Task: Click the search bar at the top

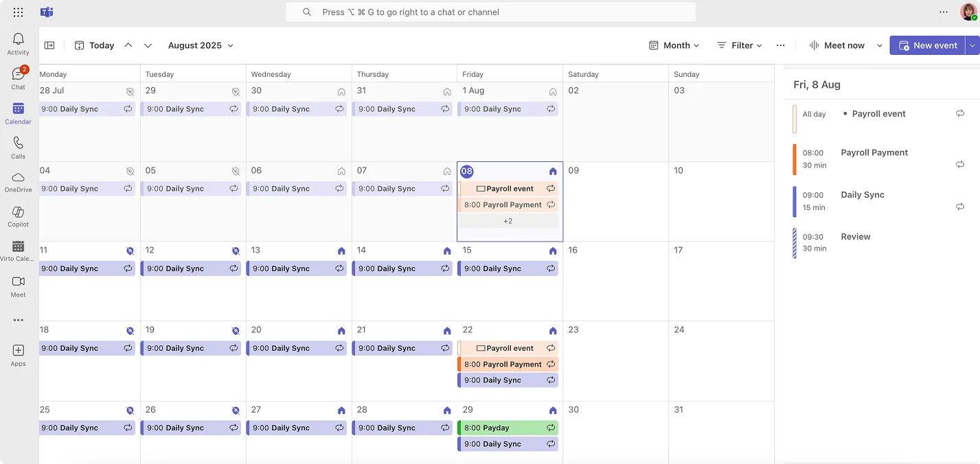Action: [490, 12]
